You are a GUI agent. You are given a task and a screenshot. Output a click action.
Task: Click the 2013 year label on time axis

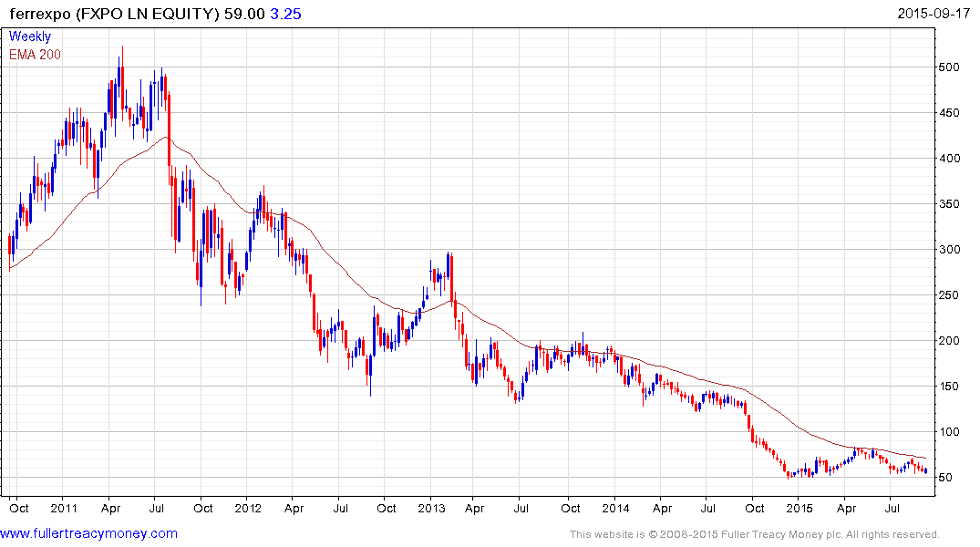[432, 508]
